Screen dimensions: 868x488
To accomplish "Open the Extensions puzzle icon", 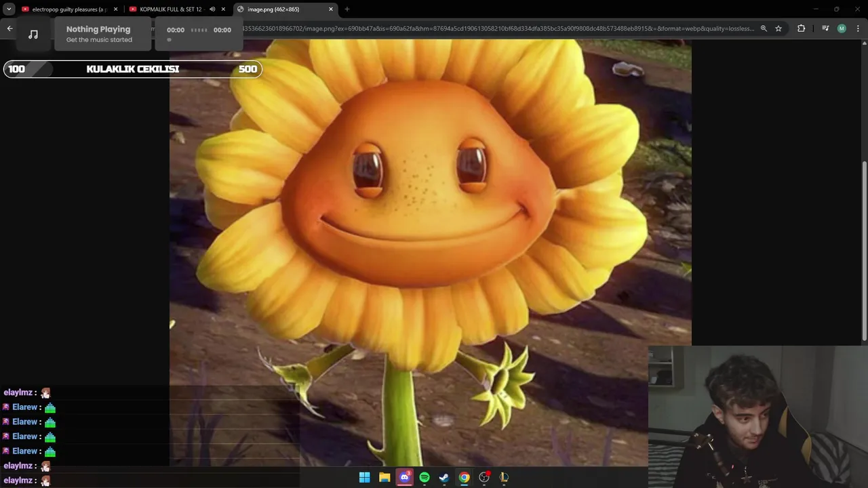I will 802,28.
